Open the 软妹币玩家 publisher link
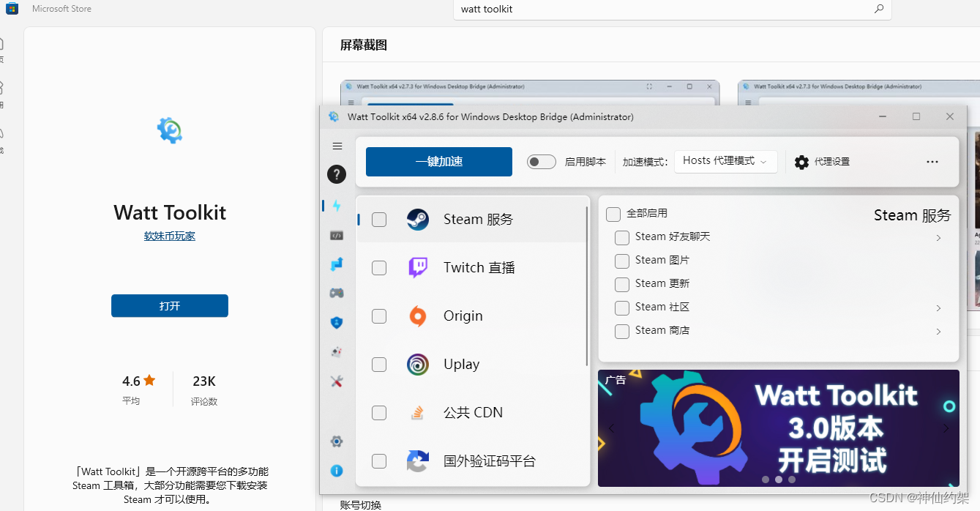 [170, 236]
